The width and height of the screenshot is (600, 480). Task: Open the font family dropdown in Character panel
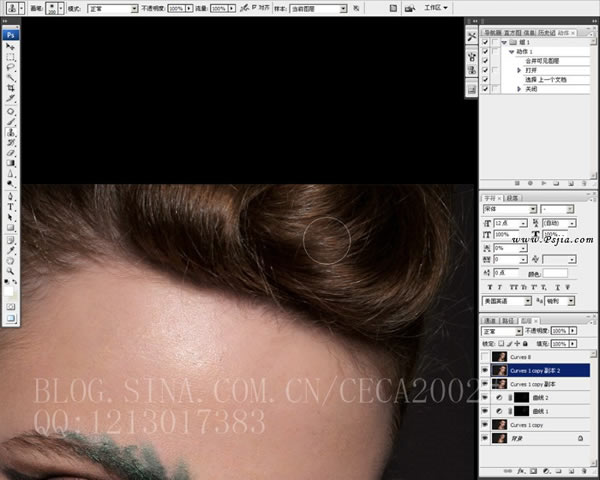pos(510,209)
